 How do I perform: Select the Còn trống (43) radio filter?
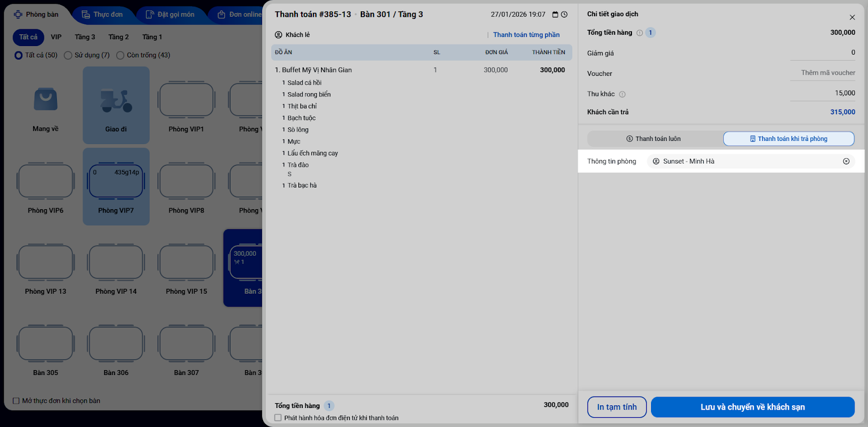[120, 55]
